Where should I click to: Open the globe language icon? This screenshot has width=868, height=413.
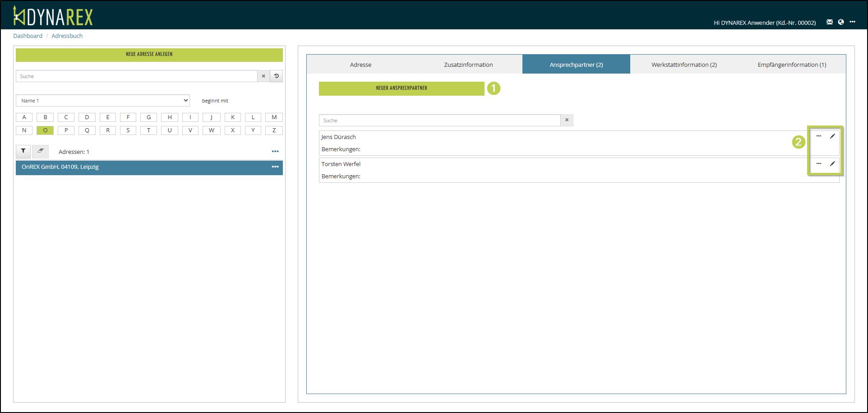point(841,22)
